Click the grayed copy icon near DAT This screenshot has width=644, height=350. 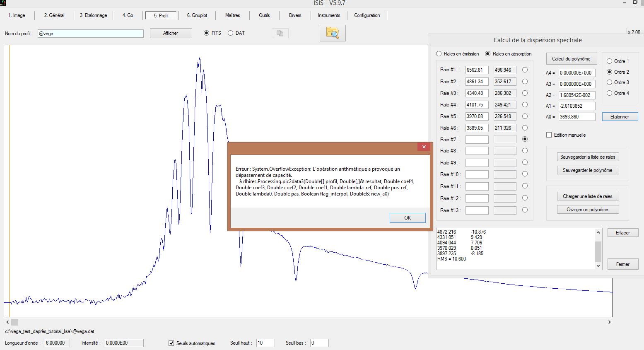[x=280, y=33]
